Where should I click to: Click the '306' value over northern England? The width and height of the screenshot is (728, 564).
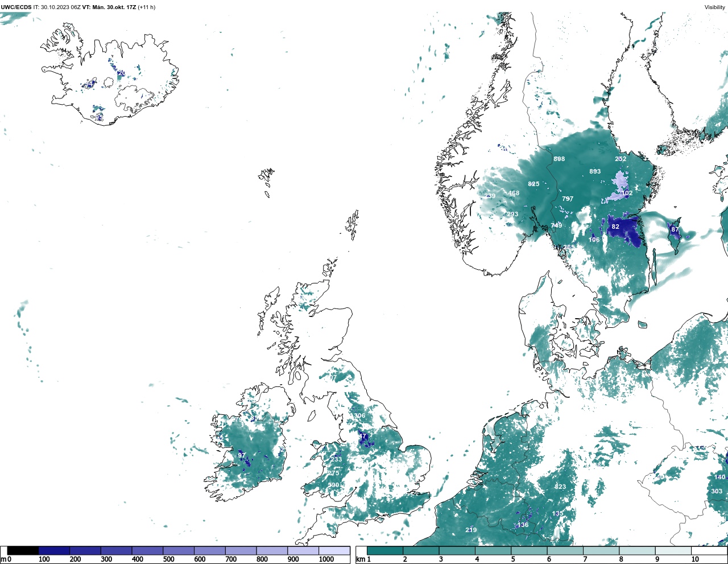pos(360,415)
